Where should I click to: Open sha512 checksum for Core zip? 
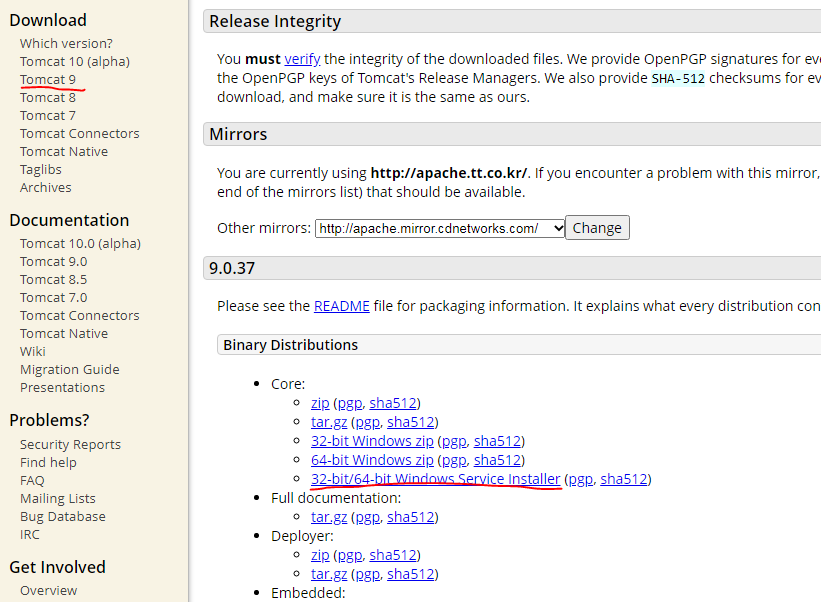[x=393, y=403]
